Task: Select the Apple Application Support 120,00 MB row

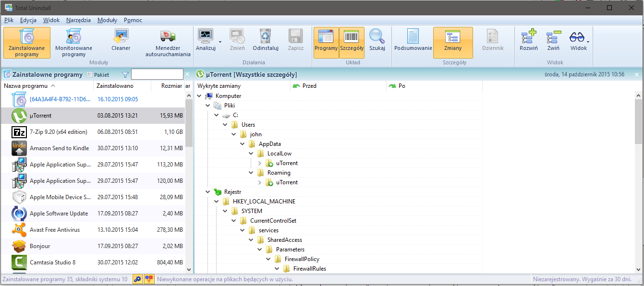Action: (93, 181)
